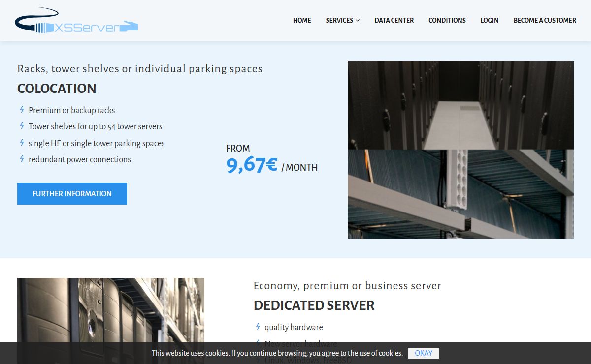Image resolution: width=591 pixels, height=364 pixels.
Task: Accept cookies with the OKAY button
Action: click(424, 353)
